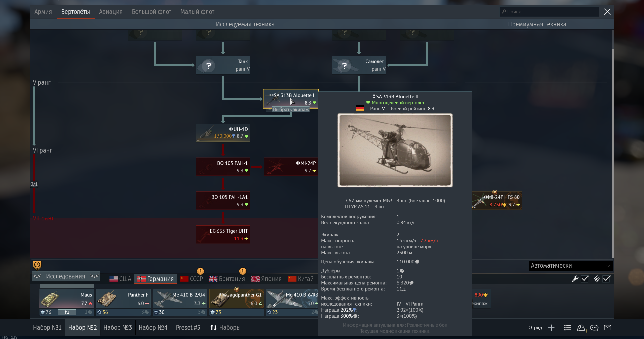The image size is (644, 339).
Task: Select the Большой флот tab
Action: [151, 12]
